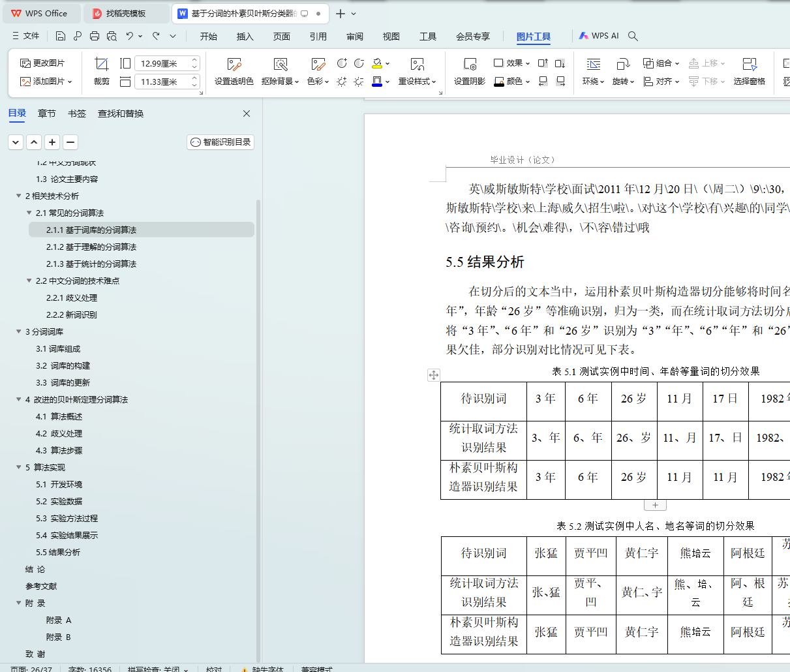Click WPS AI button
The height and width of the screenshot is (672, 790).
pos(599,36)
